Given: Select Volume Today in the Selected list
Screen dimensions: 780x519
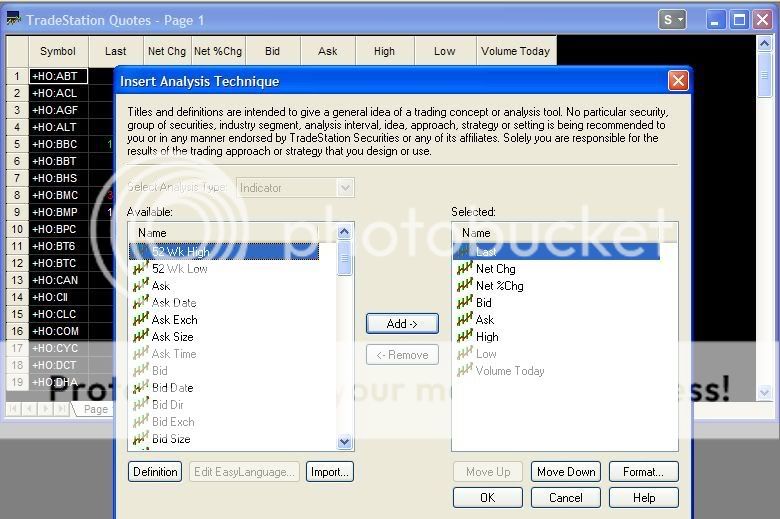Looking at the screenshot, I should 510,371.
